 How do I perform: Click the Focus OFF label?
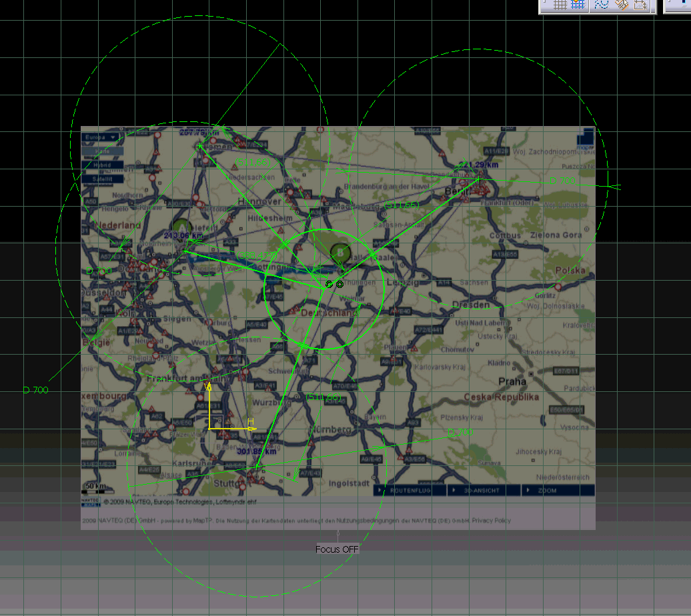[337, 549]
